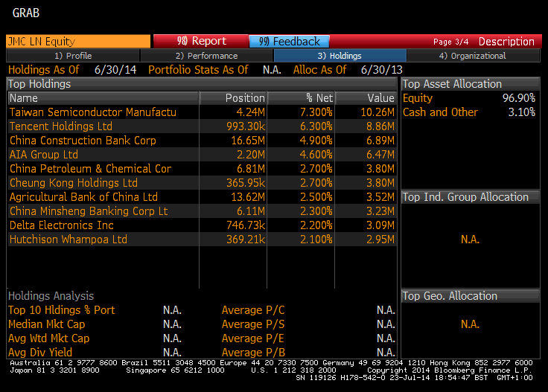
Task: Click the Top Asset Allocation header
Action: [471, 84]
